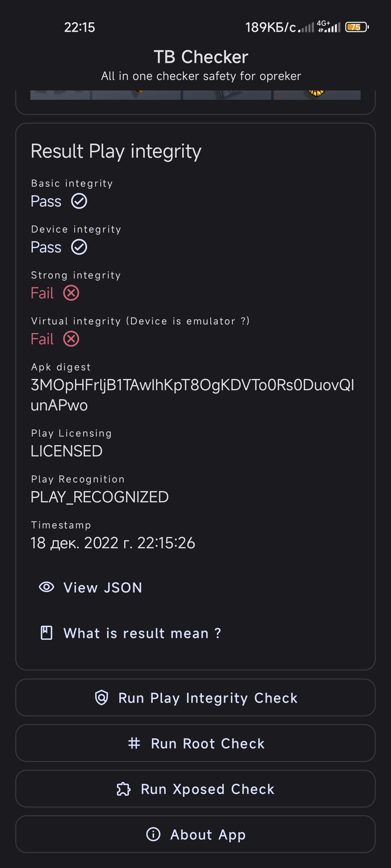Tap the Device integrity Pass checkmark icon

pos(79,247)
